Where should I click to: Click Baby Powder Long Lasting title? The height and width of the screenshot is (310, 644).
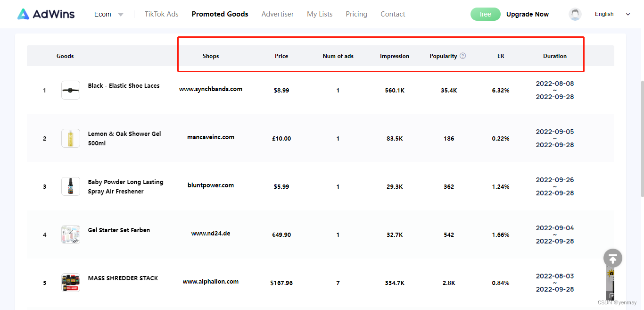125,186
